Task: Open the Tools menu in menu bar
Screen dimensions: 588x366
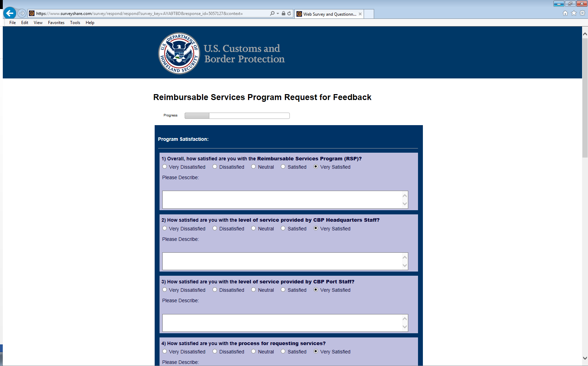Action: tap(75, 23)
